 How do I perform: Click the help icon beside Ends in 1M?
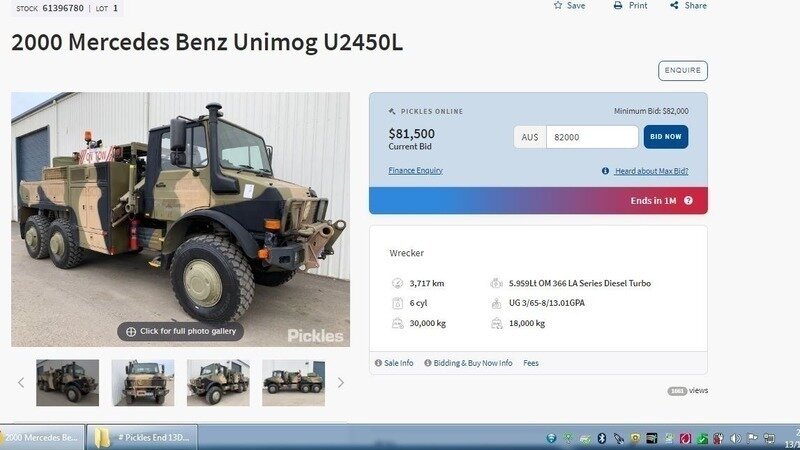(x=688, y=201)
